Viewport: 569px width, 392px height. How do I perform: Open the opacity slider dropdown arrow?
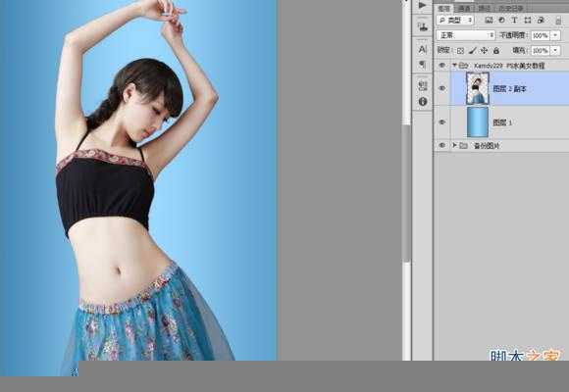[555, 35]
